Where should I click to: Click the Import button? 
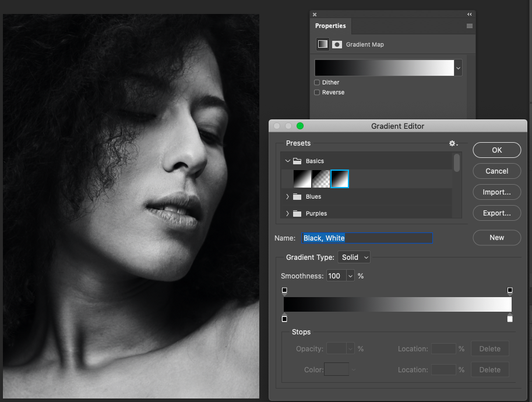click(496, 192)
